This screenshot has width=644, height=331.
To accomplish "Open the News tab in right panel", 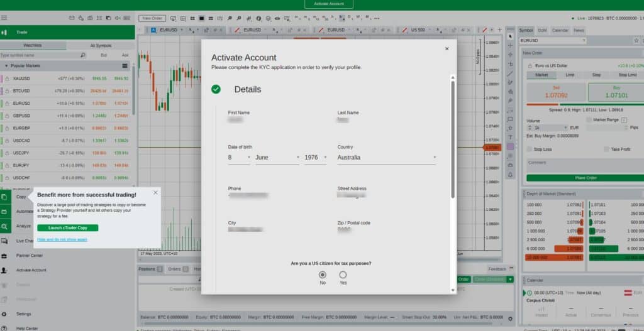I will pyautogui.click(x=579, y=30).
